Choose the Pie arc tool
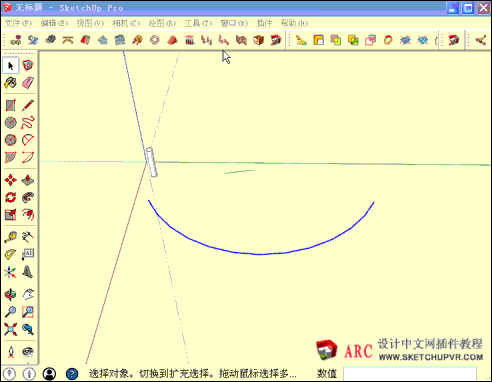The width and height of the screenshot is (492, 382). point(28,140)
